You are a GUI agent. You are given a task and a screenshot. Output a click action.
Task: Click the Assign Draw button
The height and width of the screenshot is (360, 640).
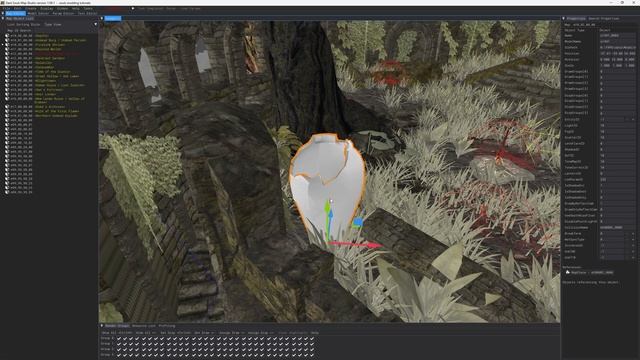[232, 333]
